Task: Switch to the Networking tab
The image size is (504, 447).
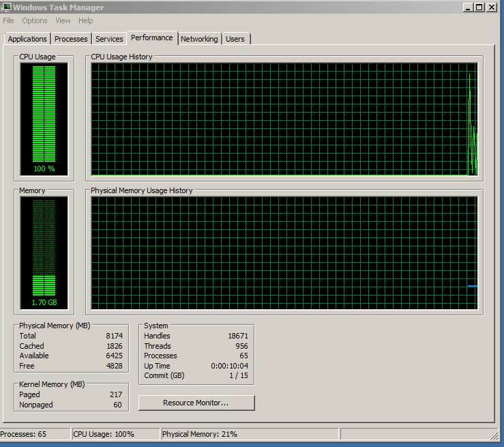Action: pos(199,39)
